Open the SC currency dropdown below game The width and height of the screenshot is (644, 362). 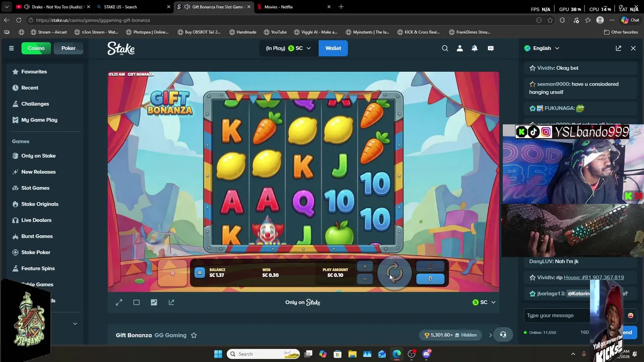pos(484,302)
